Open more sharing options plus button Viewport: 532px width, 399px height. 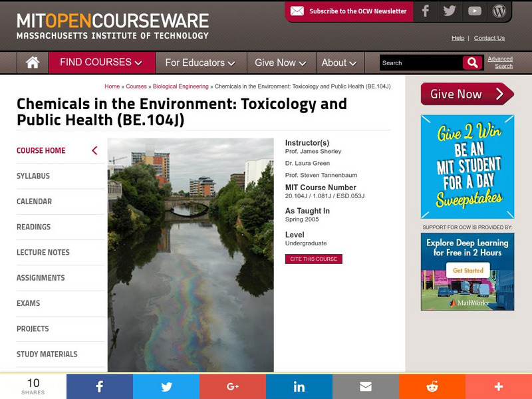coord(499,386)
